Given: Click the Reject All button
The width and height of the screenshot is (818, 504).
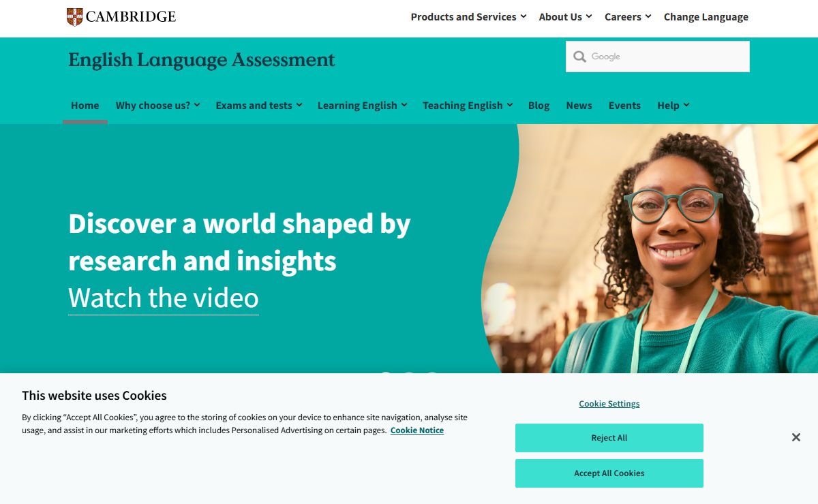Looking at the screenshot, I should 609,438.
